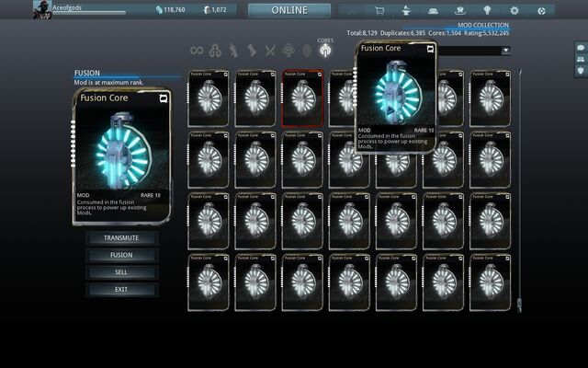Click the Rating:5,532,245 statistic
Screen dimensions: 588x368
click(487, 33)
